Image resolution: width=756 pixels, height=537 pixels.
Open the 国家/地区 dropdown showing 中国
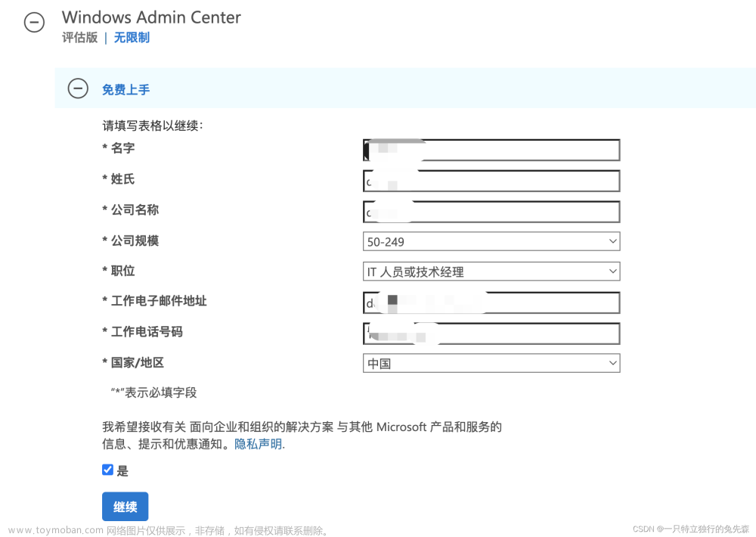[x=491, y=363]
